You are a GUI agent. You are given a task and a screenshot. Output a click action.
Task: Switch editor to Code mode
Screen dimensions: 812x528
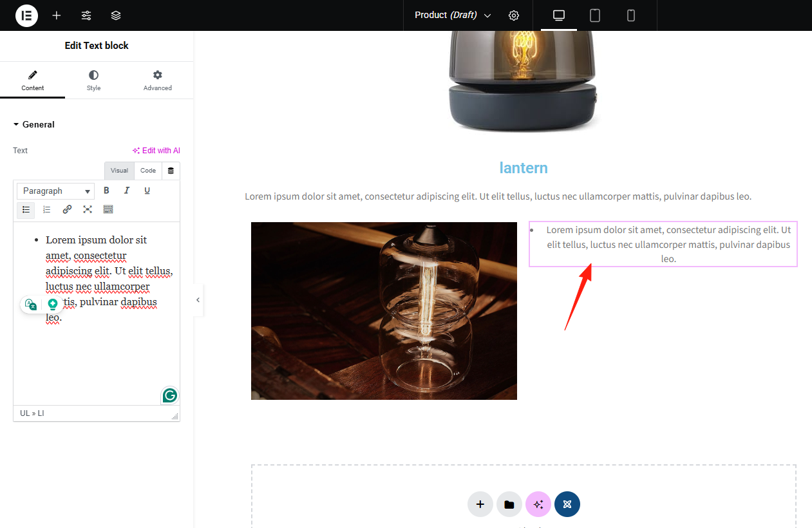[x=148, y=171]
